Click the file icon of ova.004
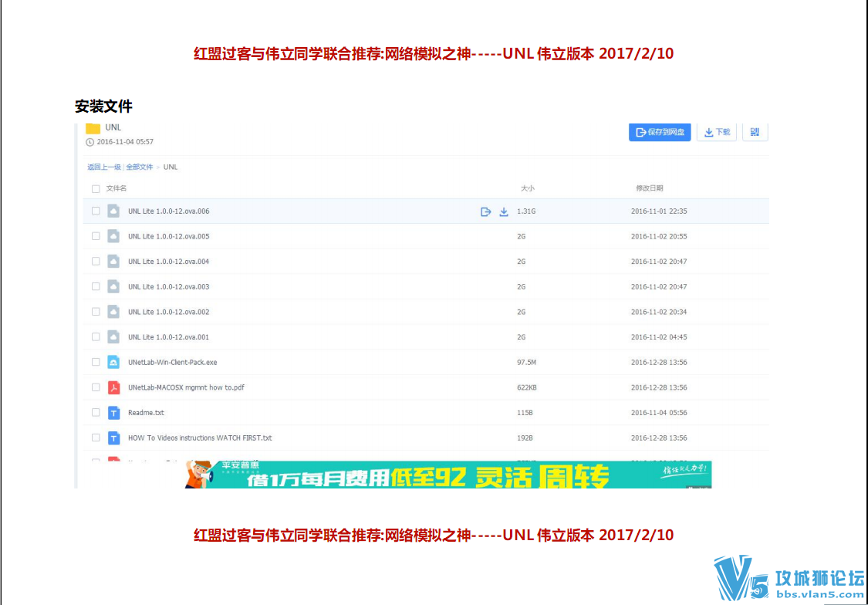The width and height of the screenshot is (868, 605). tap(113, 262)
